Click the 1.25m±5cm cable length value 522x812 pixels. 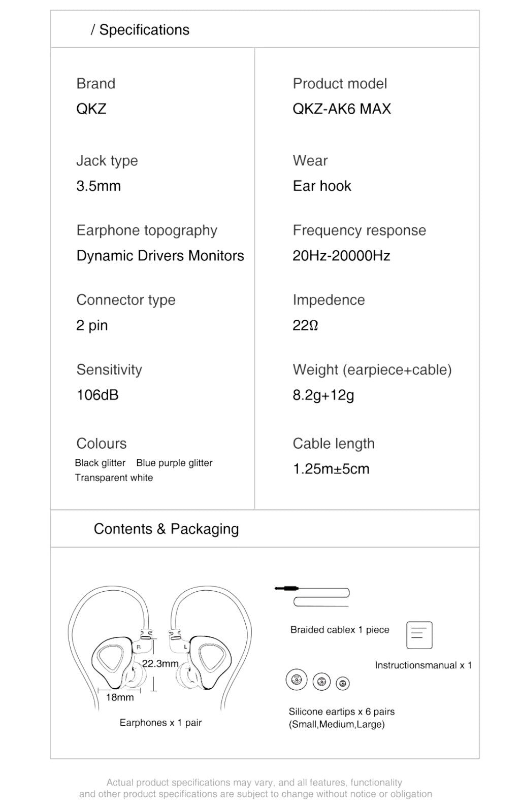pos(331,468)
